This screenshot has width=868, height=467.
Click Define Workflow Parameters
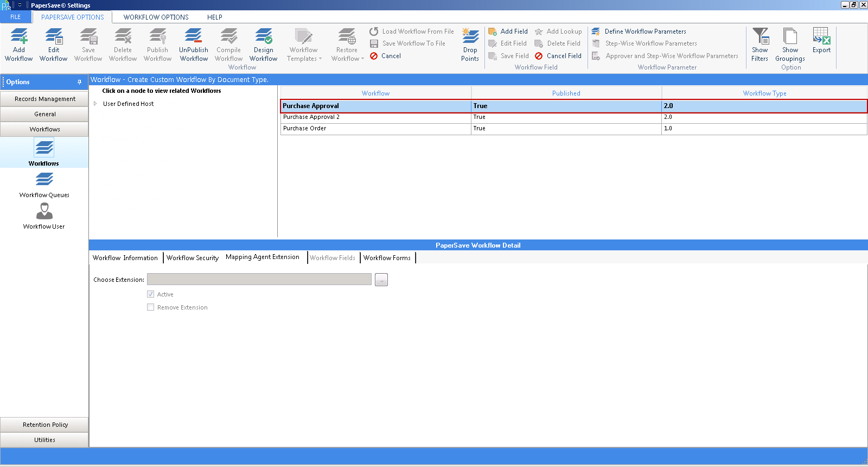pos(639,31)
